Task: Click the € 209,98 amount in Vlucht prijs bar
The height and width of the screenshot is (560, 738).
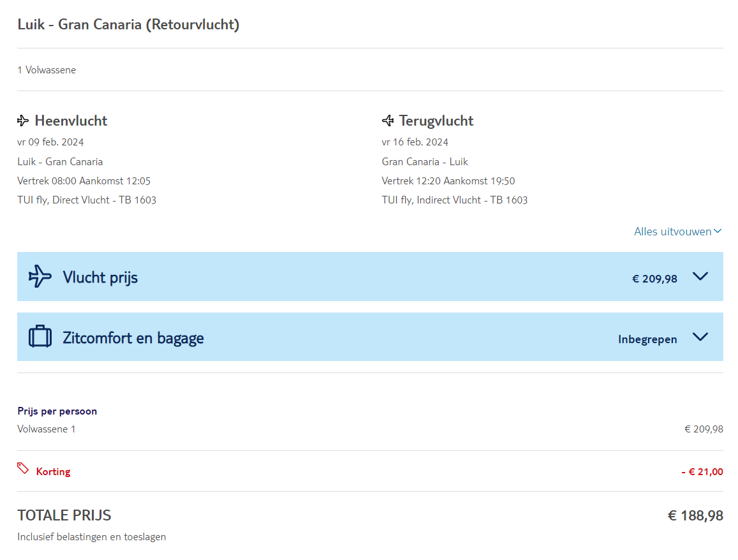Action: [x=654, y=279]
